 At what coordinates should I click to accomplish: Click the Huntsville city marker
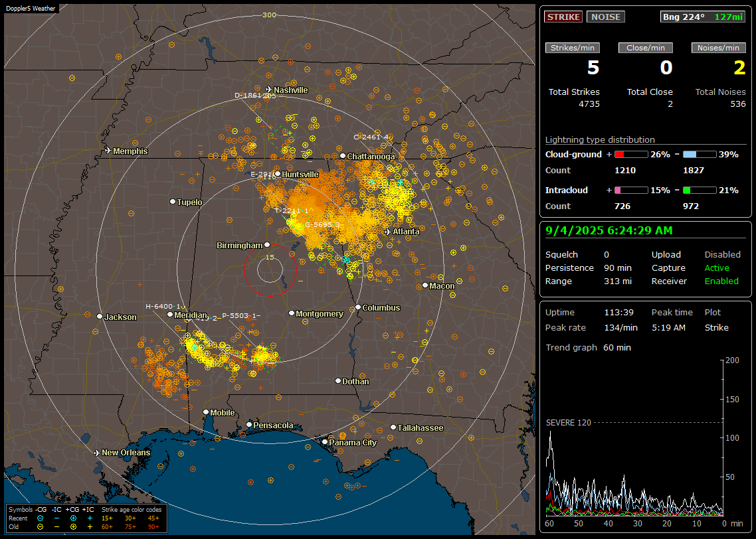coord(277,174)
